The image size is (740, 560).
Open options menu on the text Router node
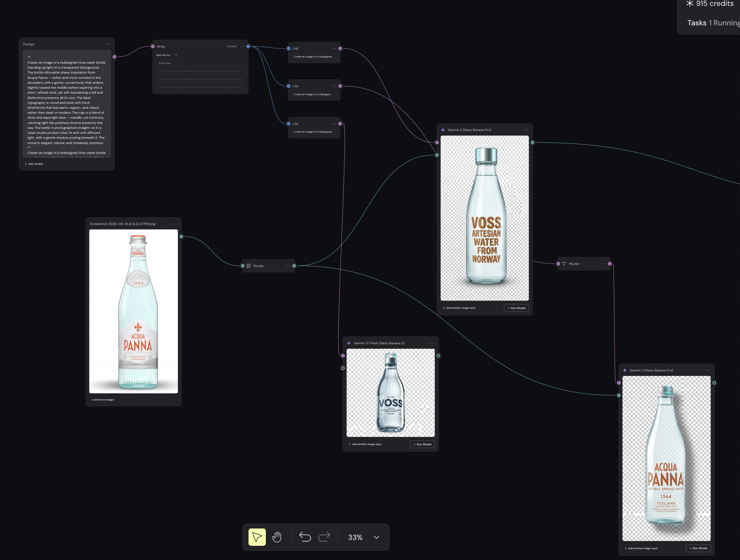pyautogui.click(x=603, y=264)
